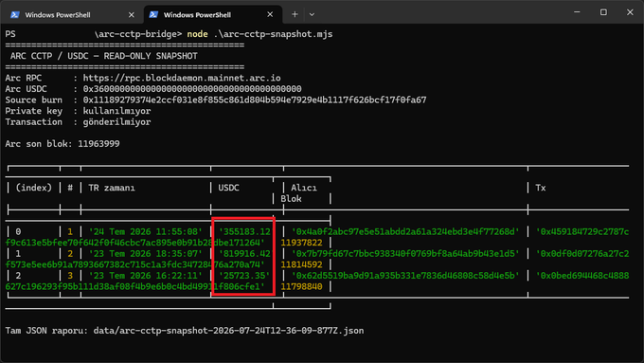Click the Arc USDC address 0x3600…
The height and width of the screenshot is (363, 644).
point(192,89)
